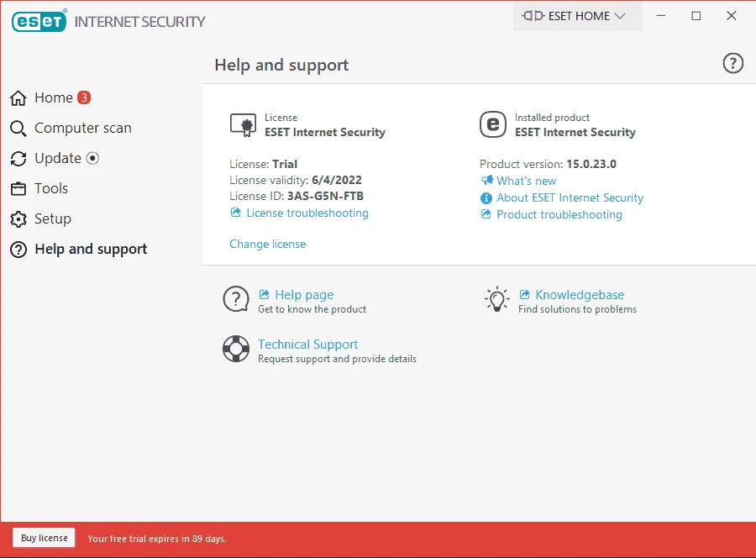Click the Product troubleshooting external link icon
756x558 pixels.
(x=486, y=214)
